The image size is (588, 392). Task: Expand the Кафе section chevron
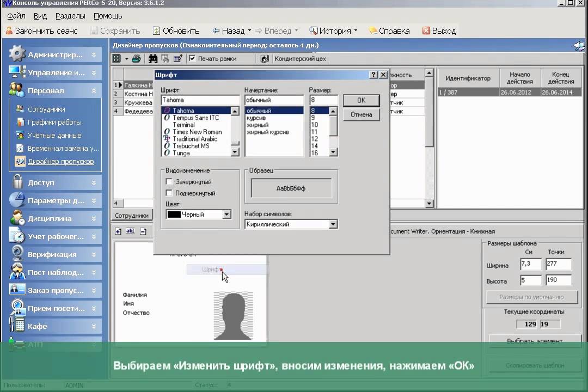click(94, 326)
